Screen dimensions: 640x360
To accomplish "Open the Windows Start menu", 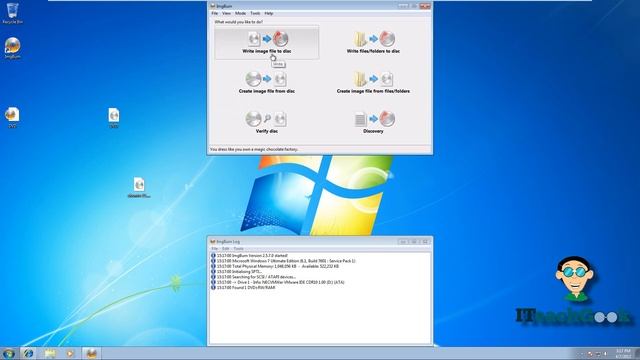I will (8, 353).
